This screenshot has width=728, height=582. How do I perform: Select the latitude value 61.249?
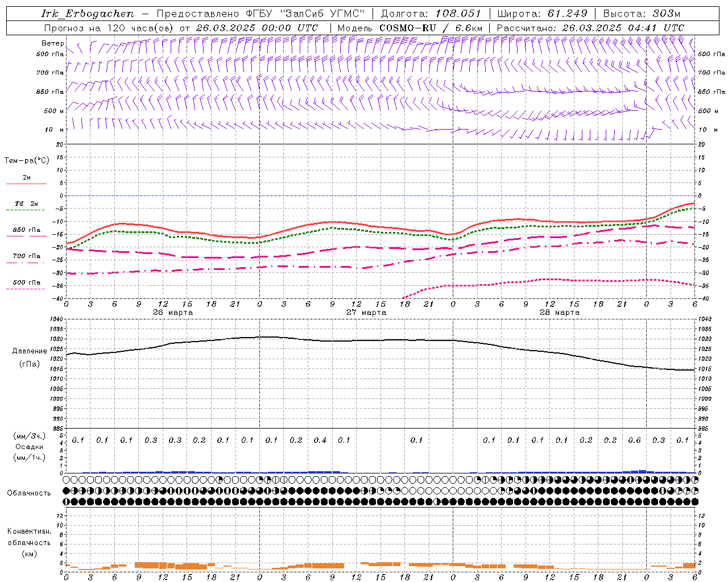[x=567, y=14]
